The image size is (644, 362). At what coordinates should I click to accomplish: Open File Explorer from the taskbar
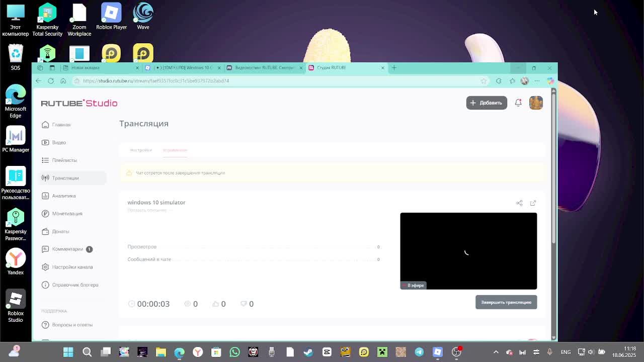click(x=161, y=352)
